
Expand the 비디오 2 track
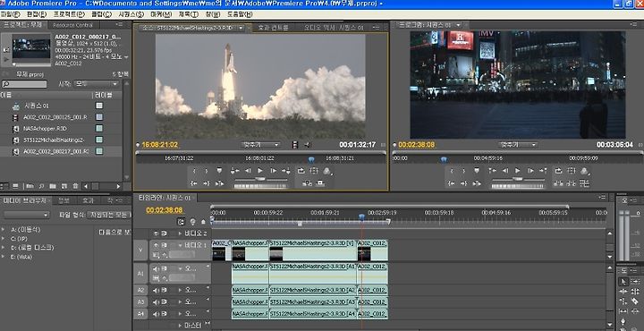click(181, 233)
